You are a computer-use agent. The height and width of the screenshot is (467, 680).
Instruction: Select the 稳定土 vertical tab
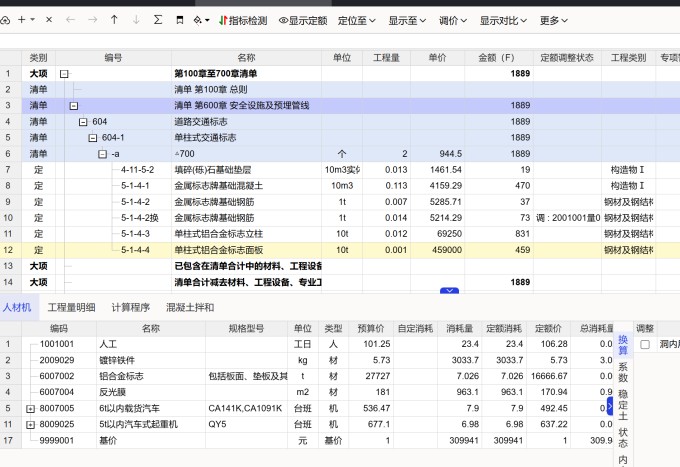point(623,405)
